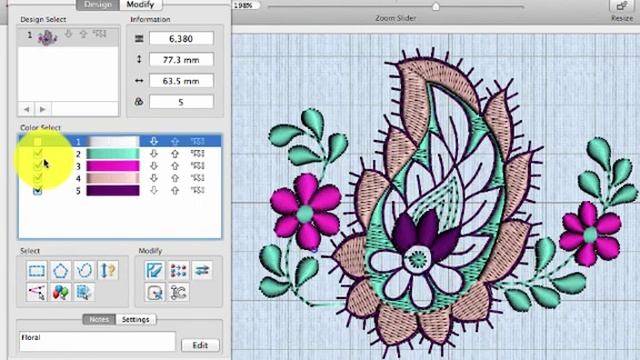Click the opposing arrows swap Modify icon

click(x=202, y=271)
